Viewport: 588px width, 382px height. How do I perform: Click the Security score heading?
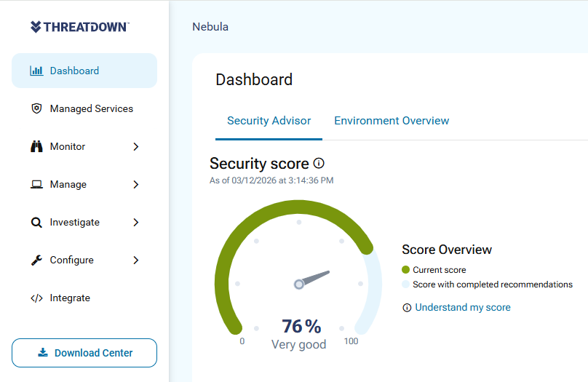pyautogui.click(x=259, y=164)
